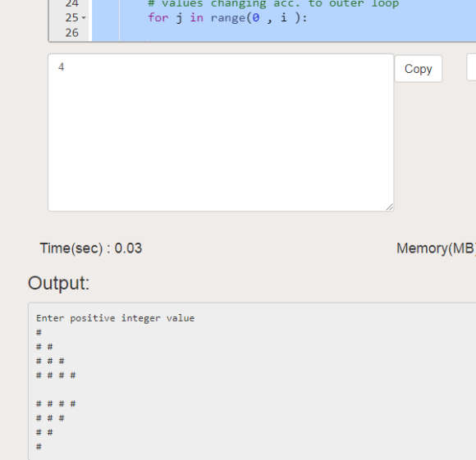Image resolution: width=476 pixels, height=460 pixels.
Task: Click the Memory(MB) label
Action: point(437,248)
